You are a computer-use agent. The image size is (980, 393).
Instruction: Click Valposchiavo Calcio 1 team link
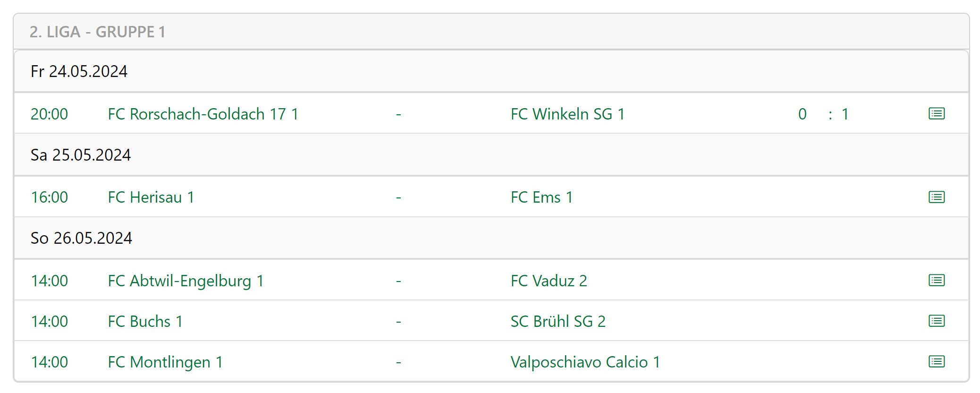585,362
